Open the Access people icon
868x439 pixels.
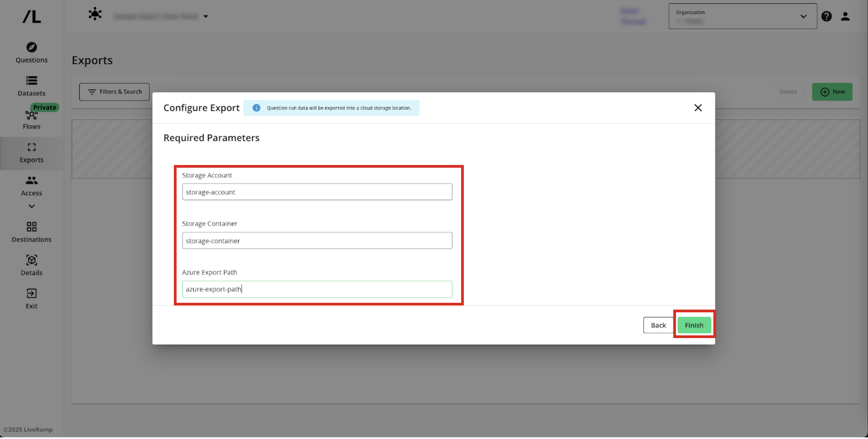31,180
